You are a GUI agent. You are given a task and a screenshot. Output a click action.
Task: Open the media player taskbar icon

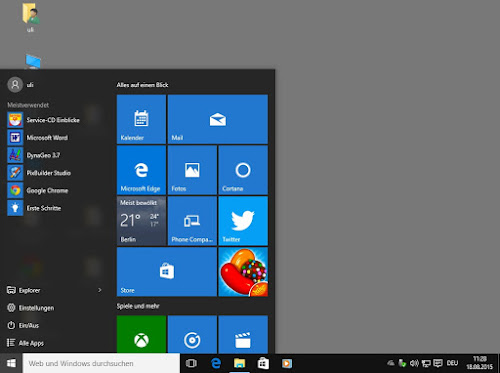[287, 363]
